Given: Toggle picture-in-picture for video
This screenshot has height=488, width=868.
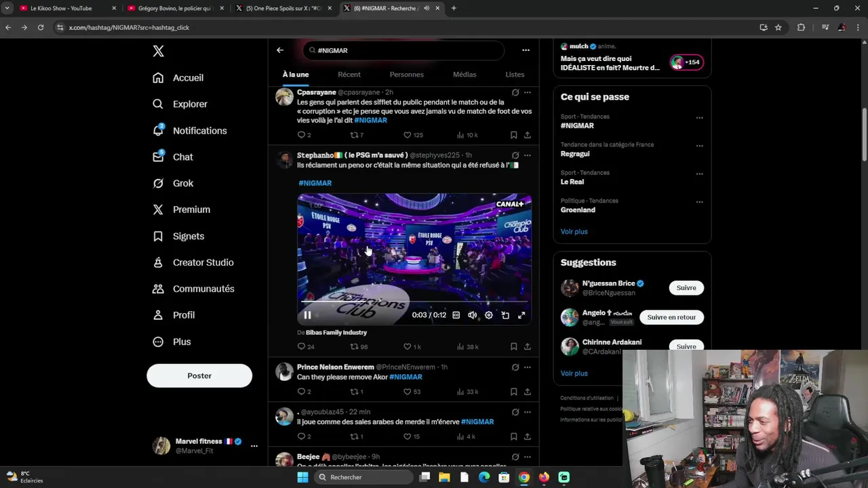Looking at the screenshot, I should (x=505, y=315).
